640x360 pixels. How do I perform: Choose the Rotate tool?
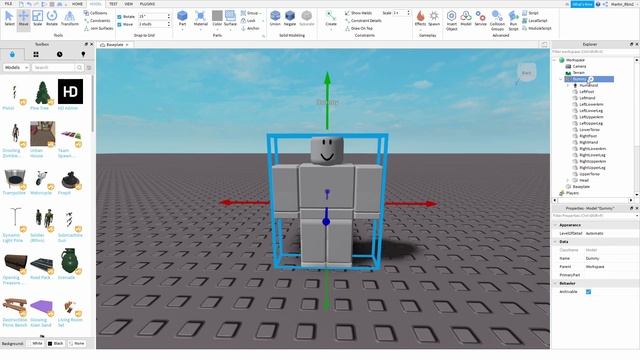(x=52, y=18)
